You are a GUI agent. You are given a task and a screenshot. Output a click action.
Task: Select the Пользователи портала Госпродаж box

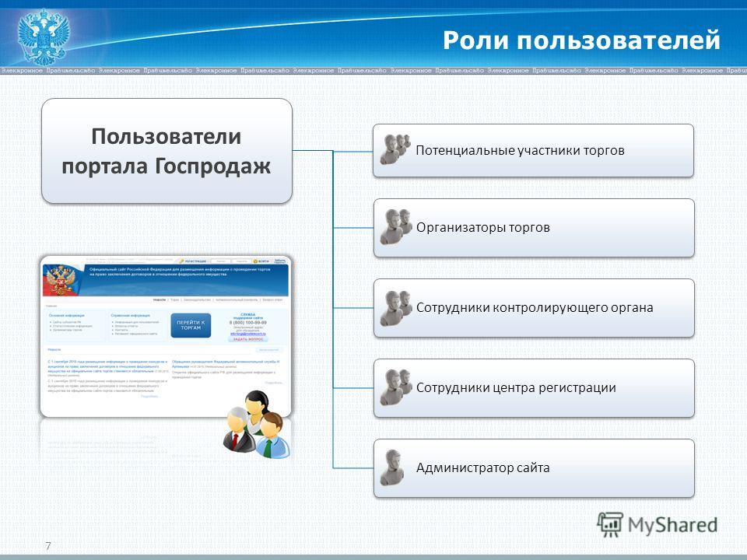tap(167, 151)
